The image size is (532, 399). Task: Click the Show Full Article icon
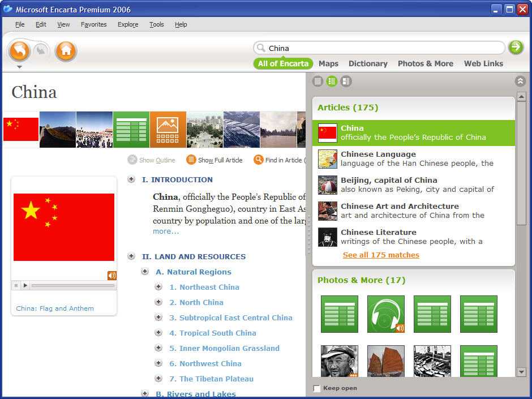(x=191, y=160)
